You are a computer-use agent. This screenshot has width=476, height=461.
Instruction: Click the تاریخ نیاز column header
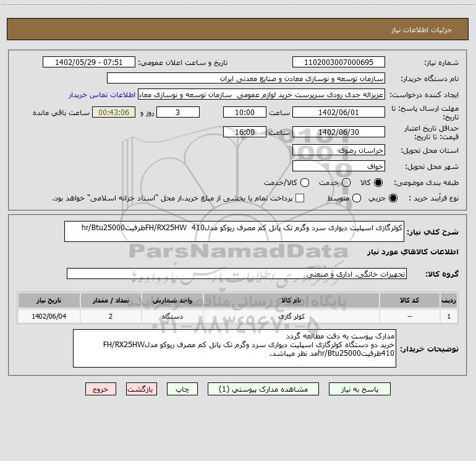pos(49,300)
